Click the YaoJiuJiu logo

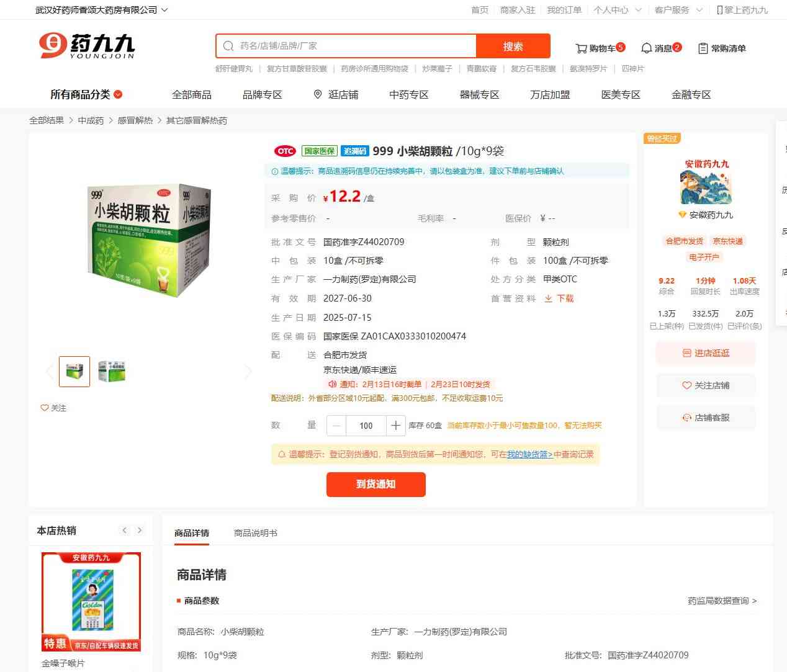(x=86, y=46)
